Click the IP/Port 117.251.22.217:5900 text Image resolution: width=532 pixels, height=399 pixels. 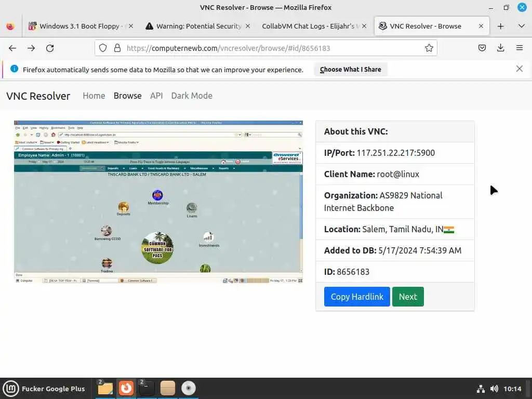379,153
